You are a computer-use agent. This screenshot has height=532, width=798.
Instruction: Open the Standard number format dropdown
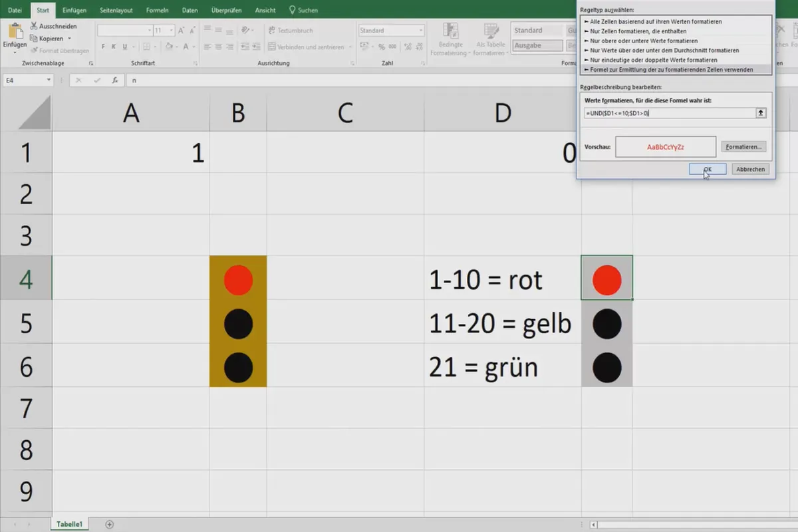tap(421, 31)
